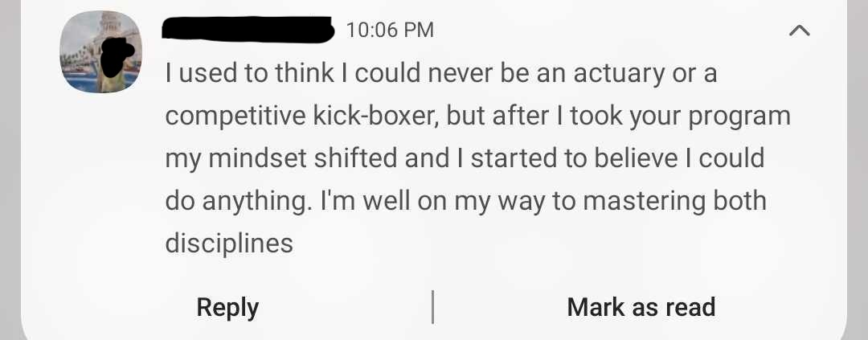
Task: Click the word "both" ending the fourth line
Action: [x=738, y=201]
